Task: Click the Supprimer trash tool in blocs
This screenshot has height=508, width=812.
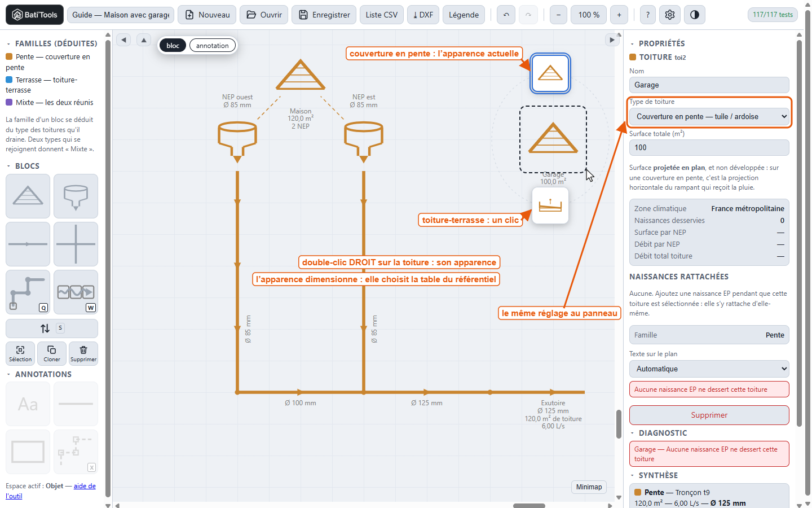Action: pyautogui.click(x=83, y=353)
